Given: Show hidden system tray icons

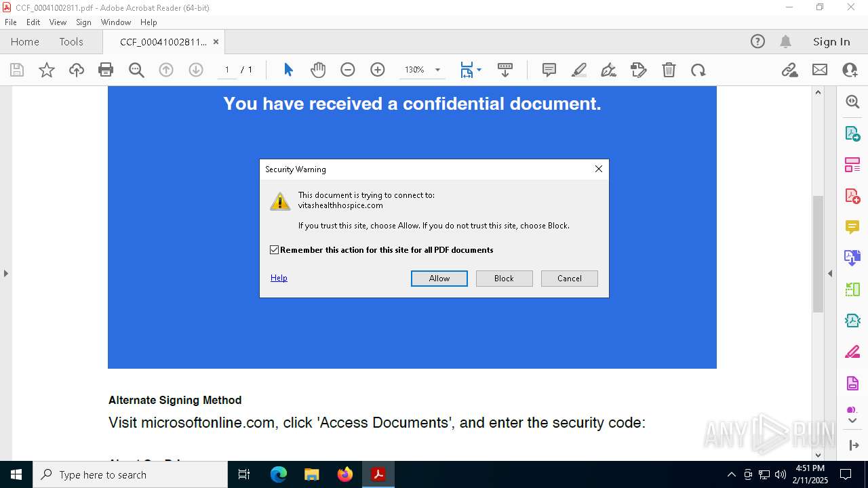Looking at the screenshot, I should tap(731, 474).
